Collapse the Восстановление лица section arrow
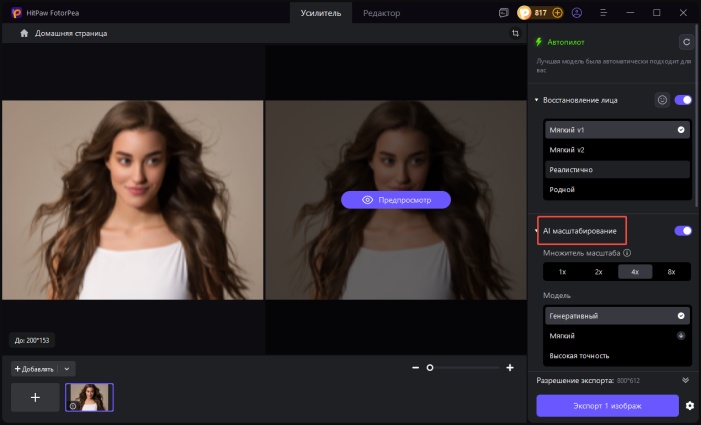The height and width of the screenshot is (425, 701). coord(536,100)
